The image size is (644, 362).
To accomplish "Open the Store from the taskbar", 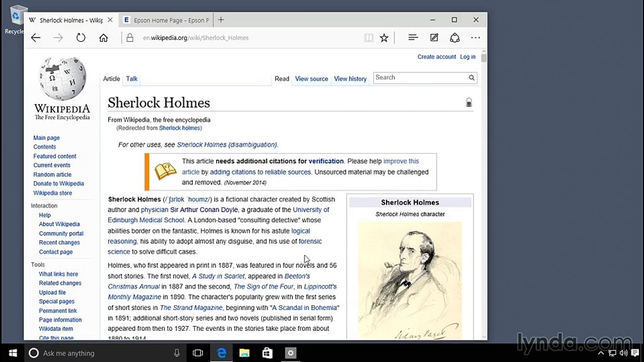I will coord(267,353).
